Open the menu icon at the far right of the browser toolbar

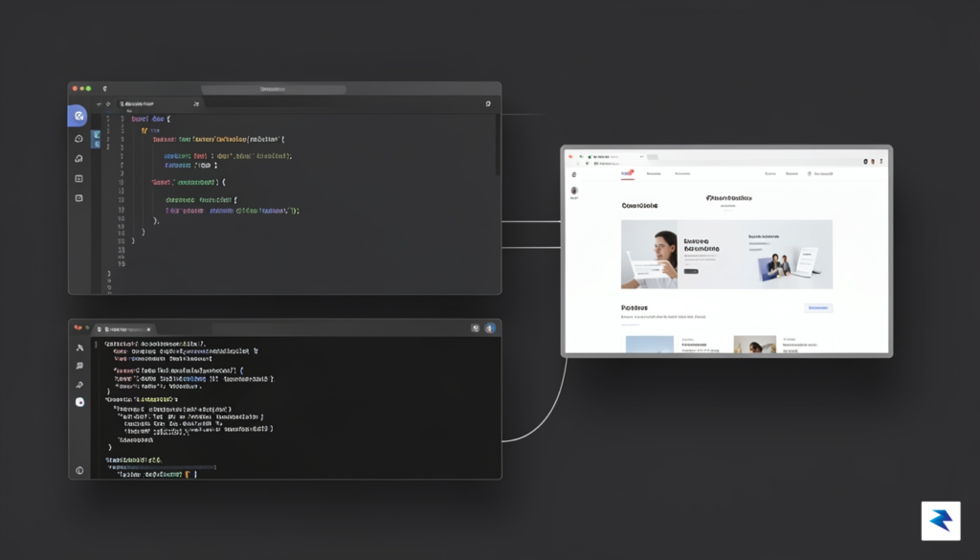pos(881,161)
